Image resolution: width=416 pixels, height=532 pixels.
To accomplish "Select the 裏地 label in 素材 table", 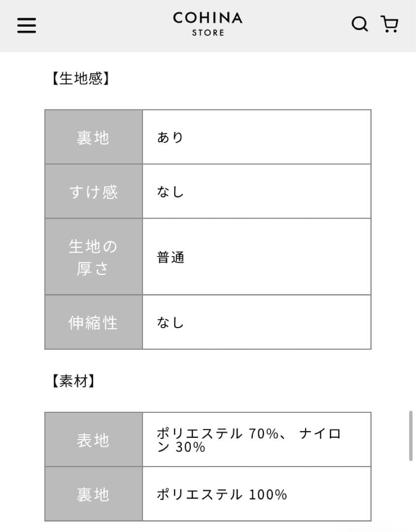I will point(93,494).
